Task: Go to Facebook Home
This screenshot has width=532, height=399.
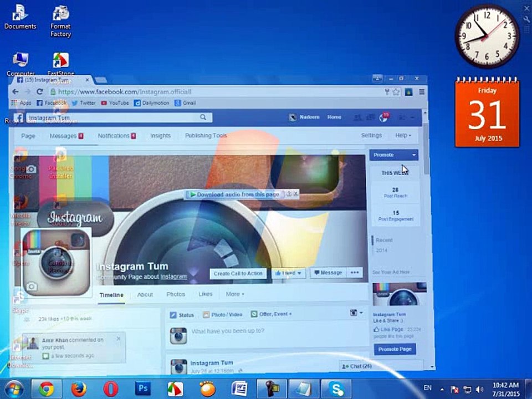Action: pos(334,117)
